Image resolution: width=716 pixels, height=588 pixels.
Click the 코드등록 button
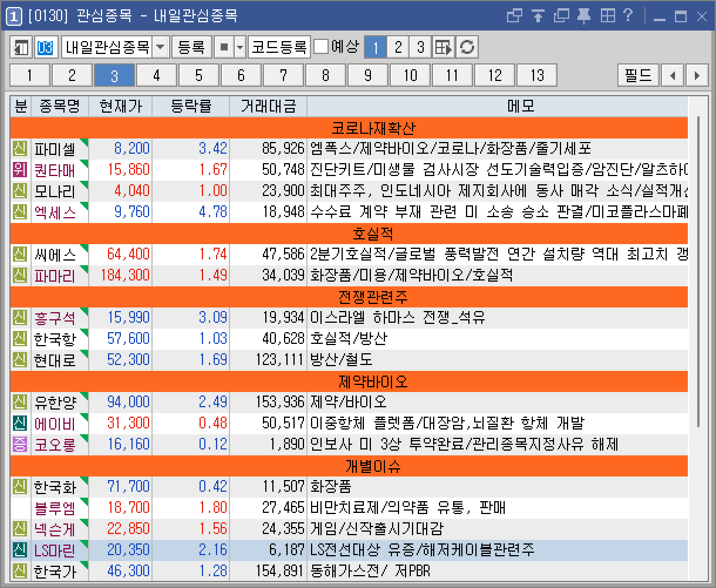click(x=279, y=48)
